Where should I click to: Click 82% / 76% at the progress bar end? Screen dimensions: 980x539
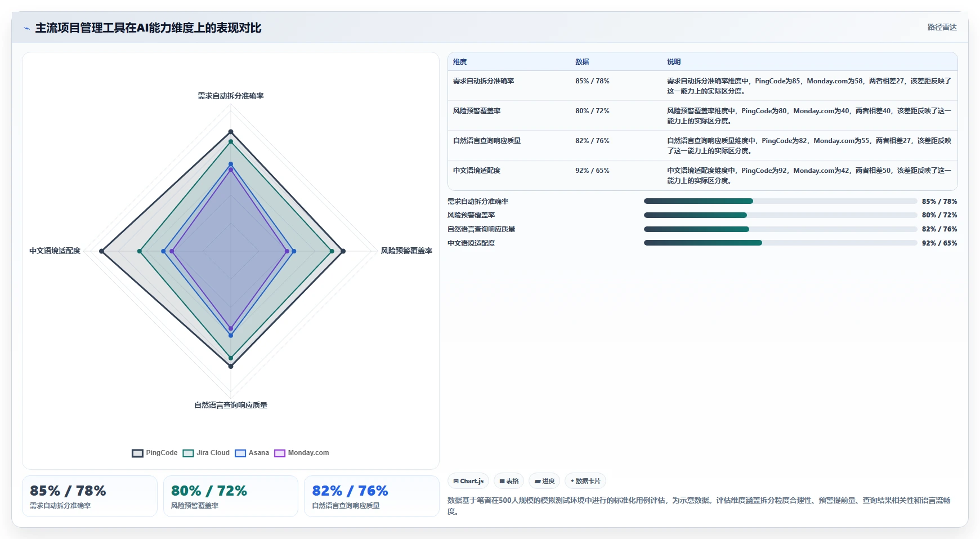pyautogui.click(x=939, y=229)
